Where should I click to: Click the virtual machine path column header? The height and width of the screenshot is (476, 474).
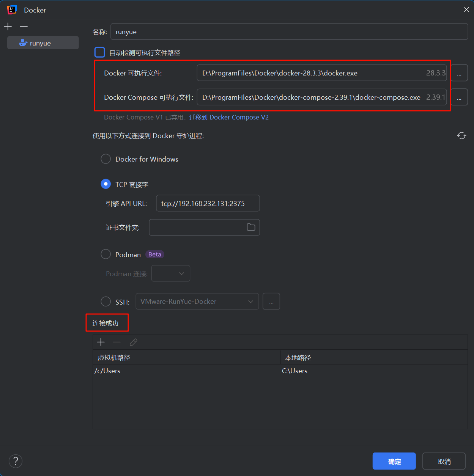[186, 358]
